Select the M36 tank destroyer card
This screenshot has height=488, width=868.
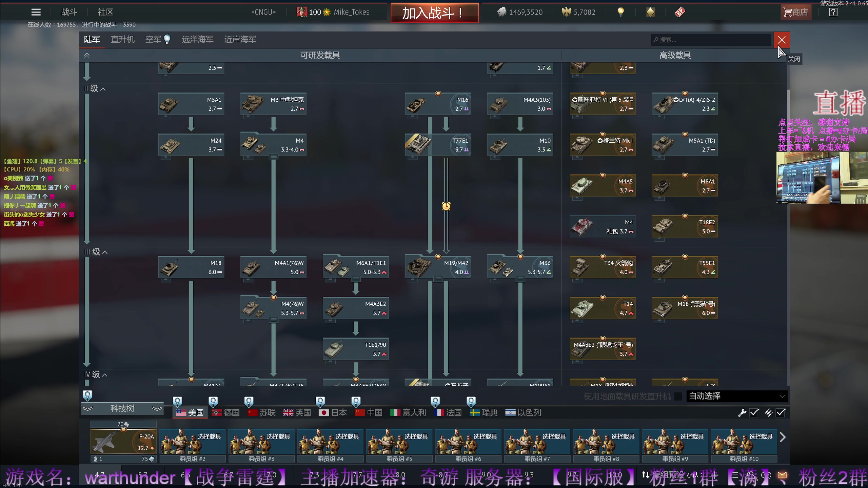(520, 267)
